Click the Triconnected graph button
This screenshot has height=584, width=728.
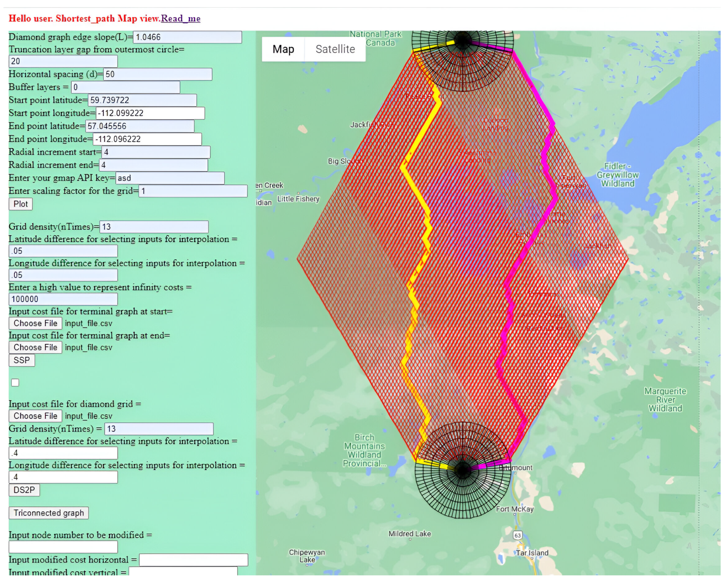pyautogui.click(x=49, y=513)
